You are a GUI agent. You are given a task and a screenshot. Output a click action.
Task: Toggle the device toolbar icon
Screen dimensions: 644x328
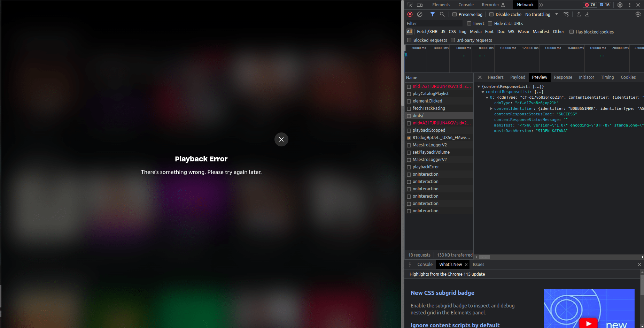(x=420, y=5)
